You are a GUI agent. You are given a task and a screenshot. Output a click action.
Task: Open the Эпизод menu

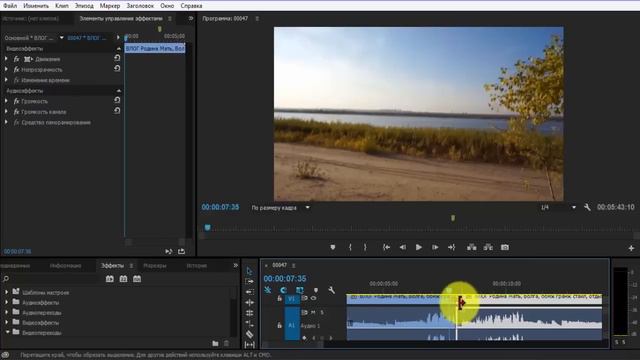pos(84,6)
